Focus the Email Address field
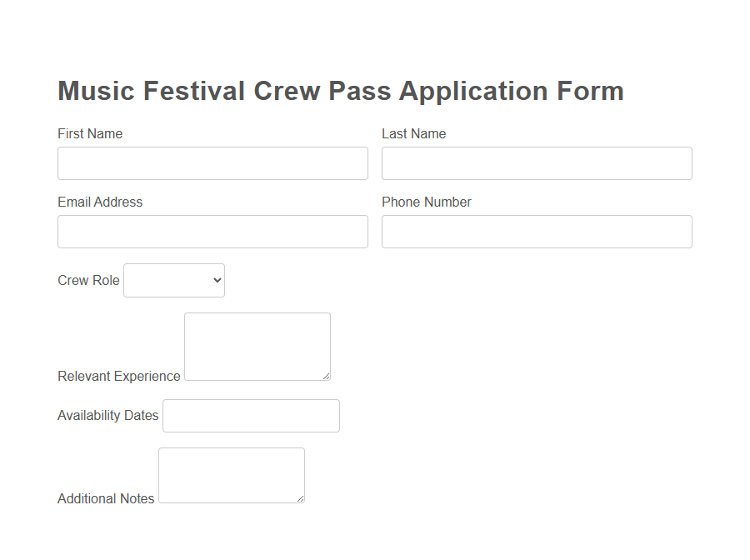750x560 pixels. (x=212, y=232)
